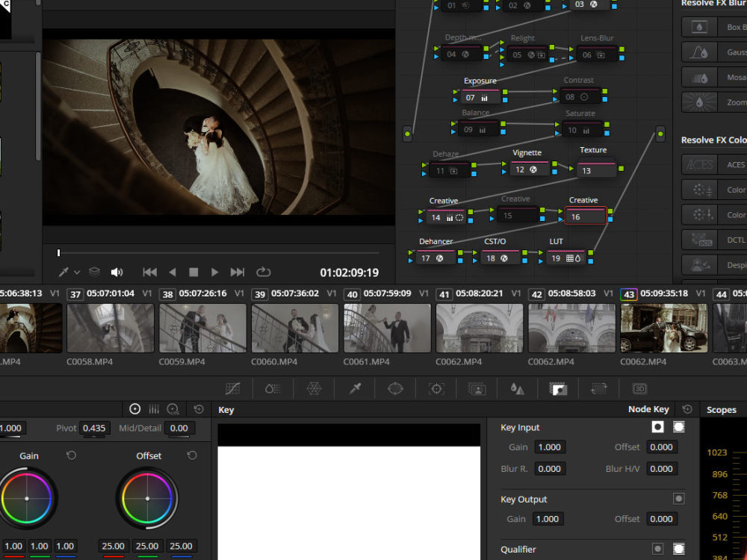Image resolution: width=747 pixels, height=560 pixels.
Task: Select node 18 CST/O
Action: pyautogui.click(x=500, y=258)
